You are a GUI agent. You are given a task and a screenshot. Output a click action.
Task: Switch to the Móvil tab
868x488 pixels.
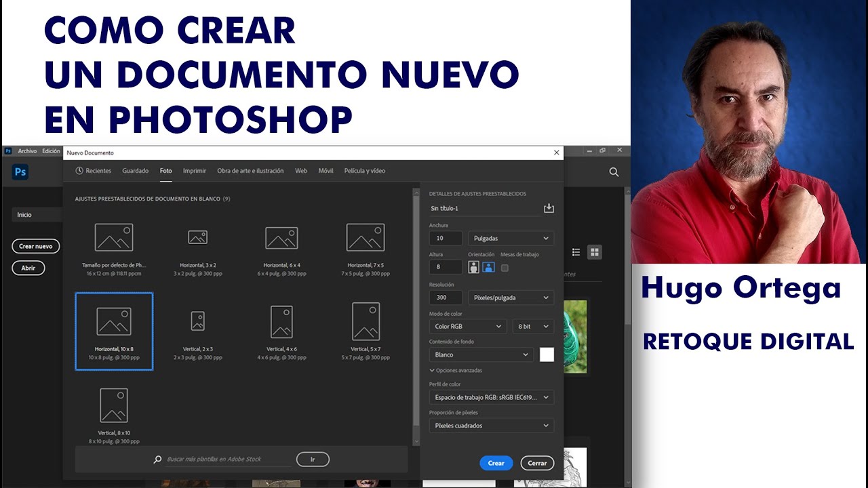[x=326, y=171]
